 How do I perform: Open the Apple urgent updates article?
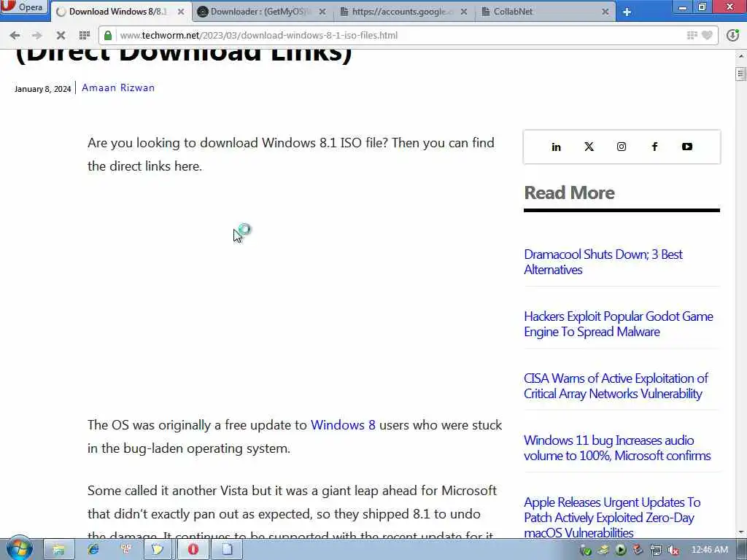(612, 517)
